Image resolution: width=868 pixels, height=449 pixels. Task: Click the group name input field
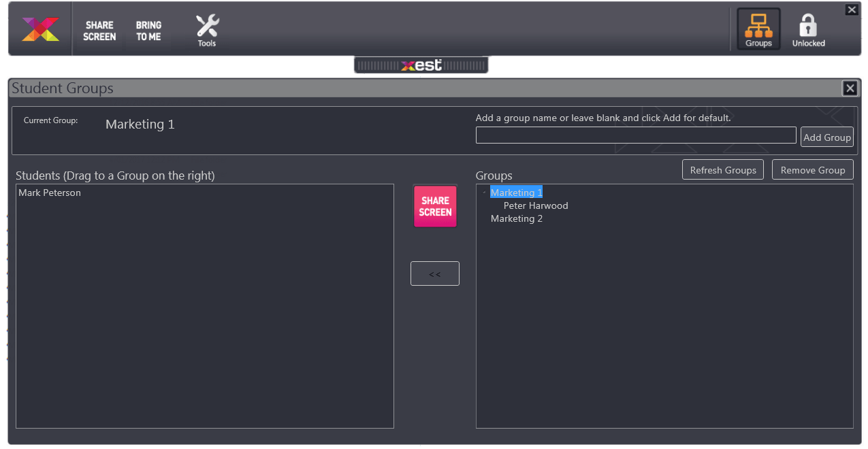tap(636, 135)
